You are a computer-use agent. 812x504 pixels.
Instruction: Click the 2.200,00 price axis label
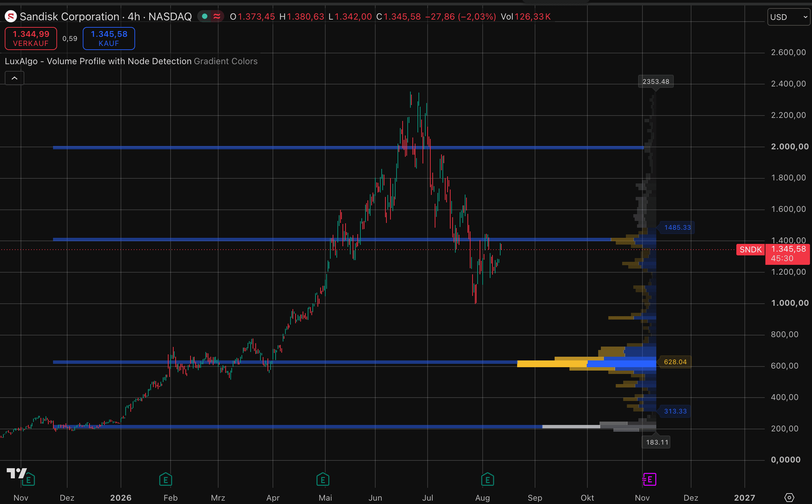pos(788,115)
